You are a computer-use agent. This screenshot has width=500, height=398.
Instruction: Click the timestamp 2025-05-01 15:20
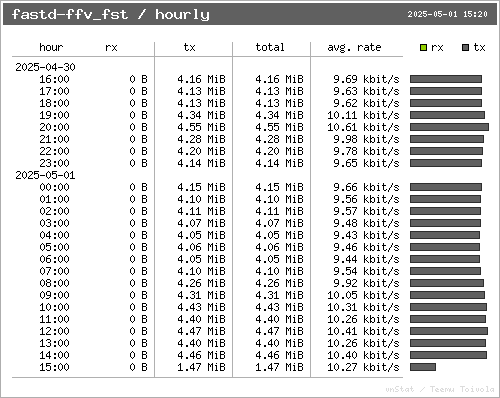[x=447, y=14]
